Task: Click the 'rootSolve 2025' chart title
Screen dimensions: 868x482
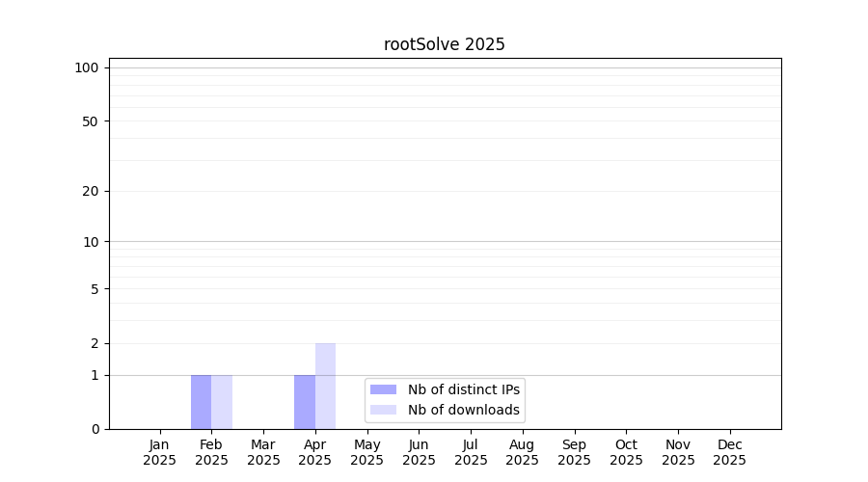Action: tap(444, 44)
